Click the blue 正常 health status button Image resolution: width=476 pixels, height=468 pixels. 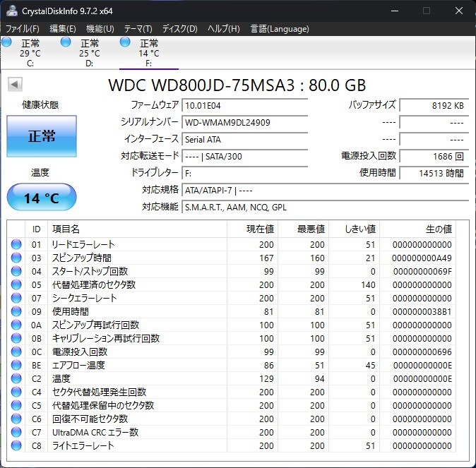click(x=42, y=136)
